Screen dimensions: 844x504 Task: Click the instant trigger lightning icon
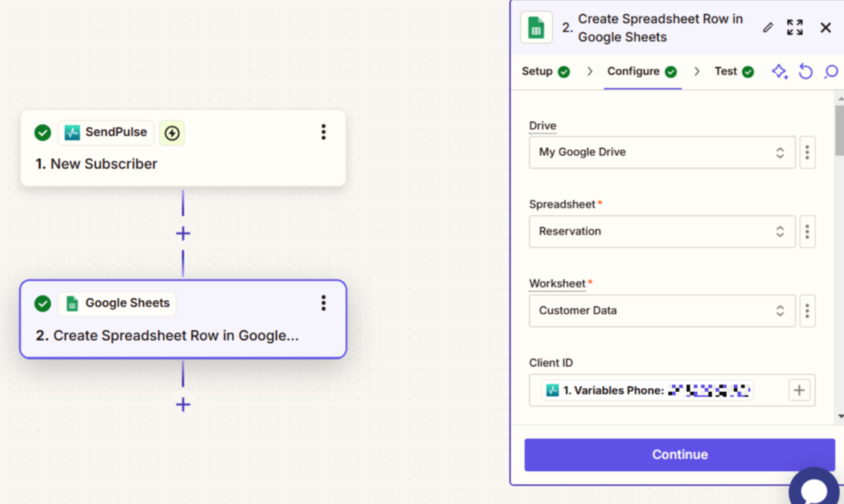pyautogui.click(x=173, y=133)
